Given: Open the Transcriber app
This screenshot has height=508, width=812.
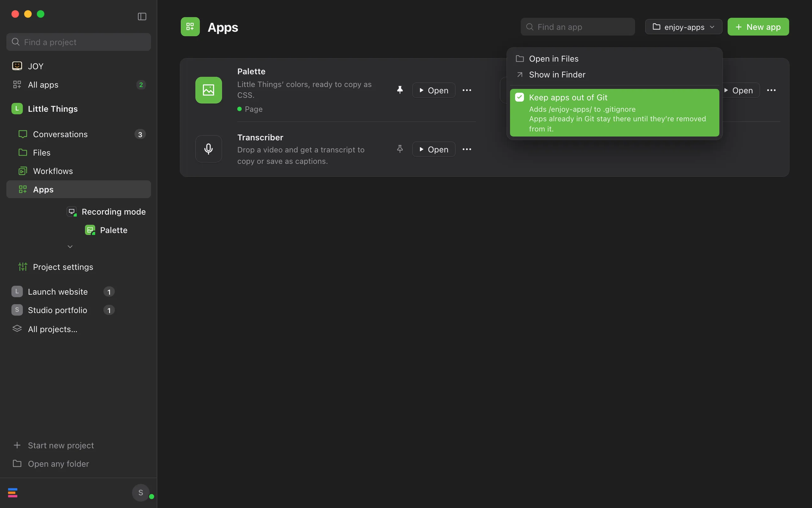Looking at the screenshot, I should coord(434,149).
